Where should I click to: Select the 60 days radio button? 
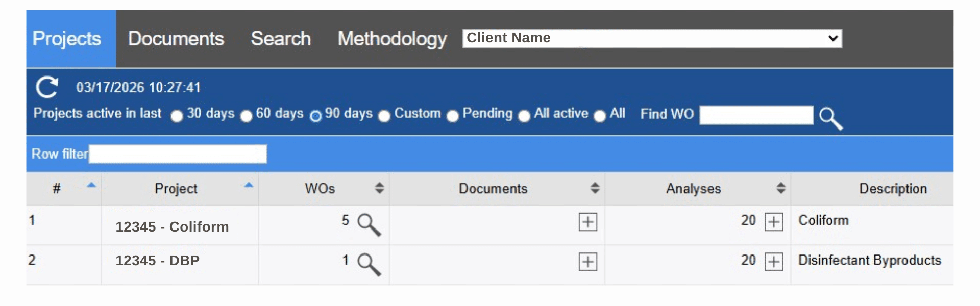(246, 116)
